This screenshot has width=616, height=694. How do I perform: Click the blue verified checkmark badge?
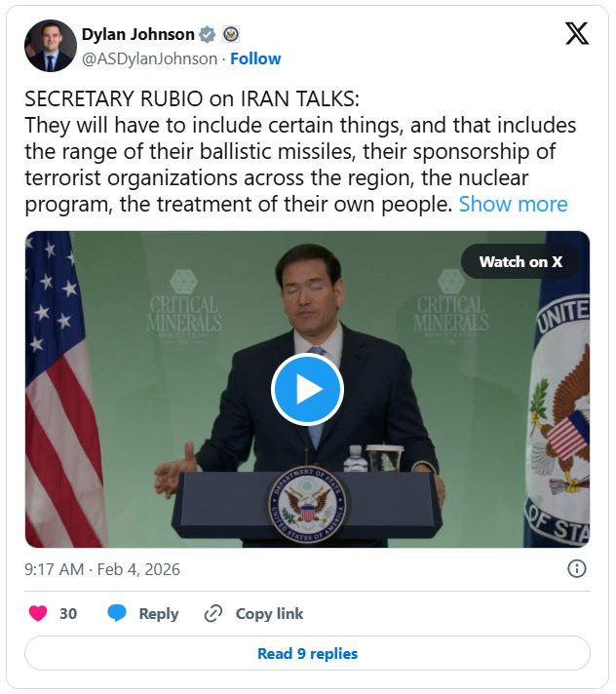pyautogui.click(x=208, y=35)
